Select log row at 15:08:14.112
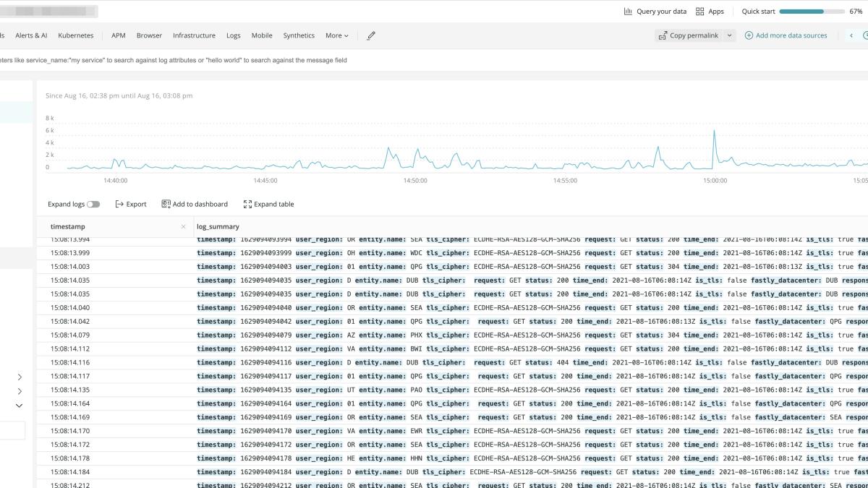This screenshot has width=868, height=488. (x=452, y=349)
